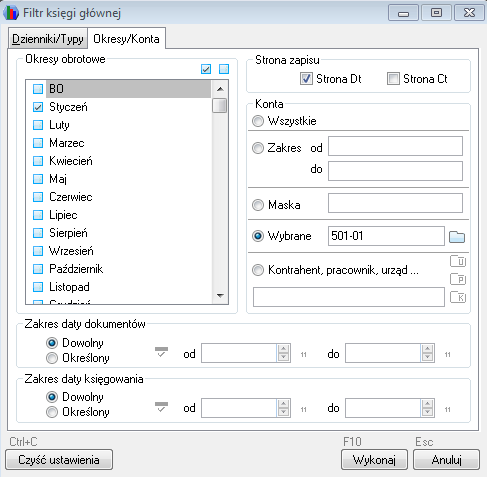Check the Czerwiec period
This screenshot has width=487, height=477.
[x=38, y=197]
